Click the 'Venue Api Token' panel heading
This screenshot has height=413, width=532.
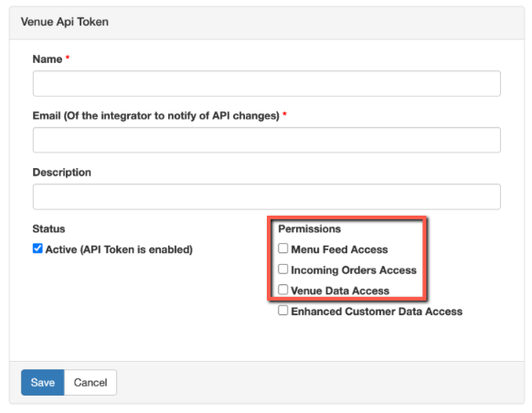(65, 22)
